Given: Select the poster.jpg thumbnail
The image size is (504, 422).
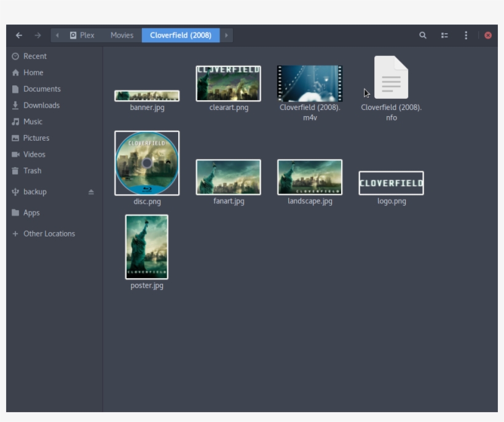Looking at the screenshot, I should [146, 247].
